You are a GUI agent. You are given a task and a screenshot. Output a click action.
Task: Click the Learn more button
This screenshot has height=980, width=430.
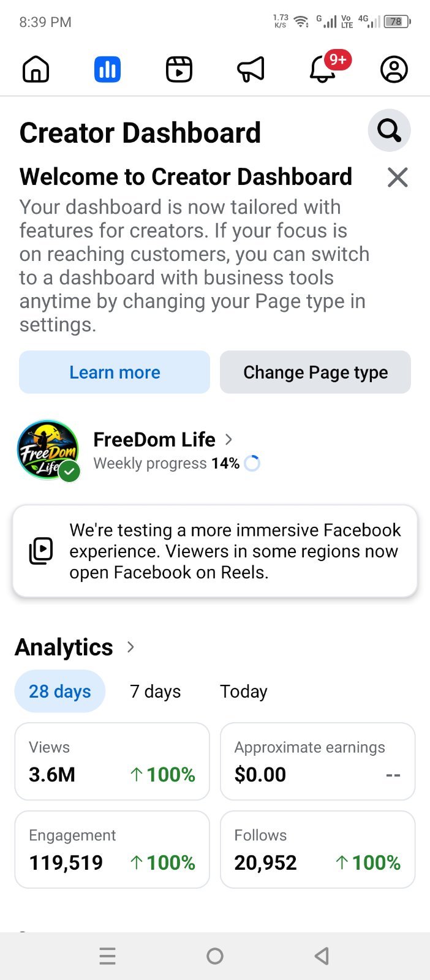point(115,372)
